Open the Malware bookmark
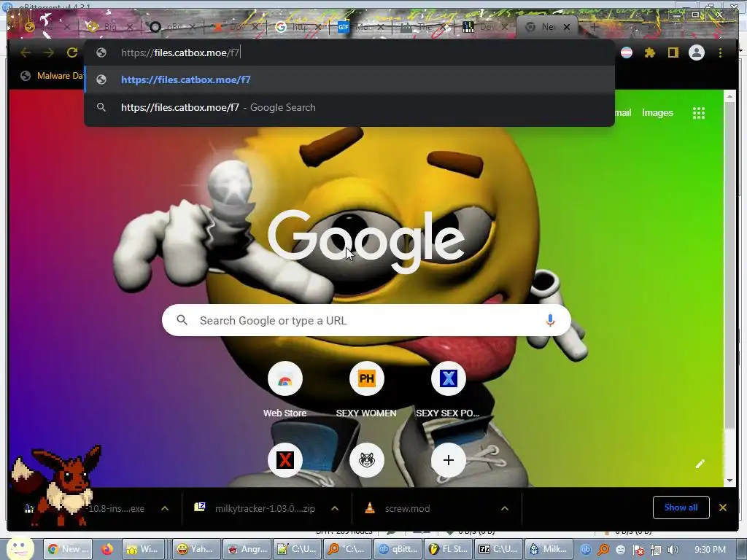This screenshot has height=560, width=747. coord(53,76)
